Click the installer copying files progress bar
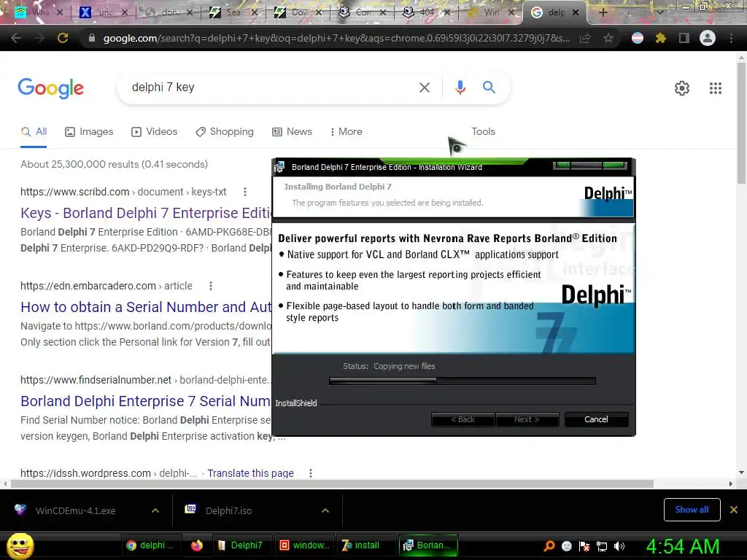This screenshot has width=747, height=560. (462, 381)
